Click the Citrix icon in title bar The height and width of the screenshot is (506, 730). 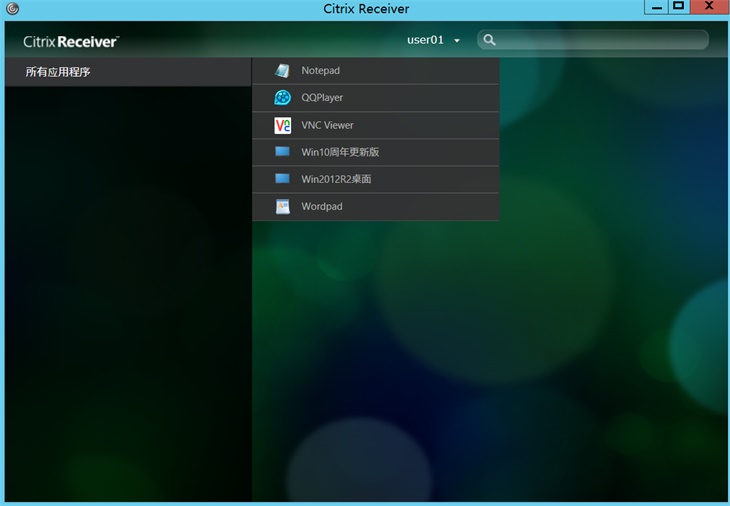[x=13, y=8]
